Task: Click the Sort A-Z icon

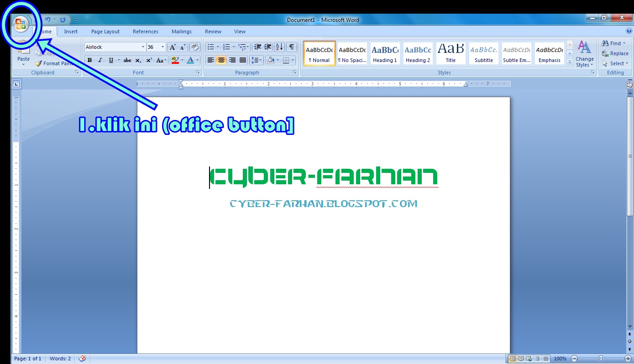Action: [x=279, y=47]
